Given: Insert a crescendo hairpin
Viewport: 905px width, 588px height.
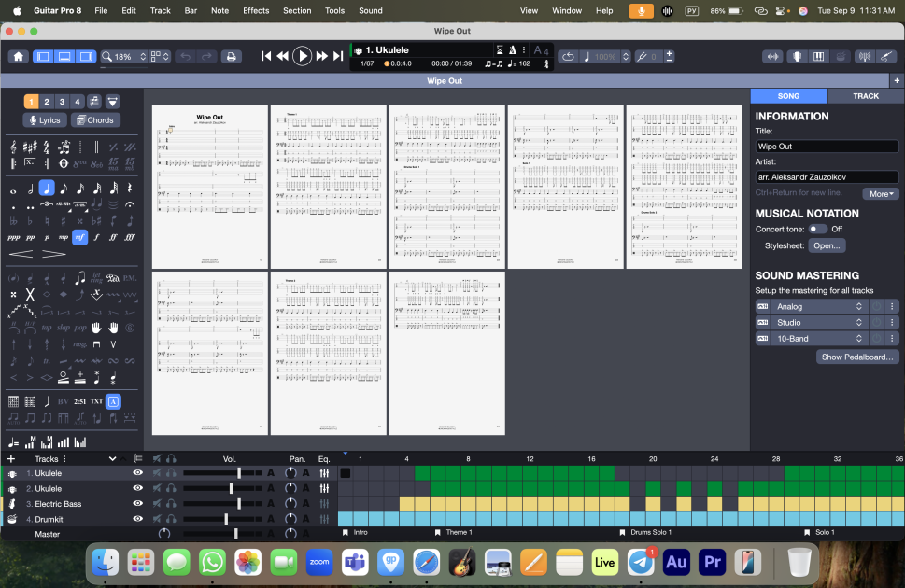Looking at the screenshot, I should (x=21, y=254).
